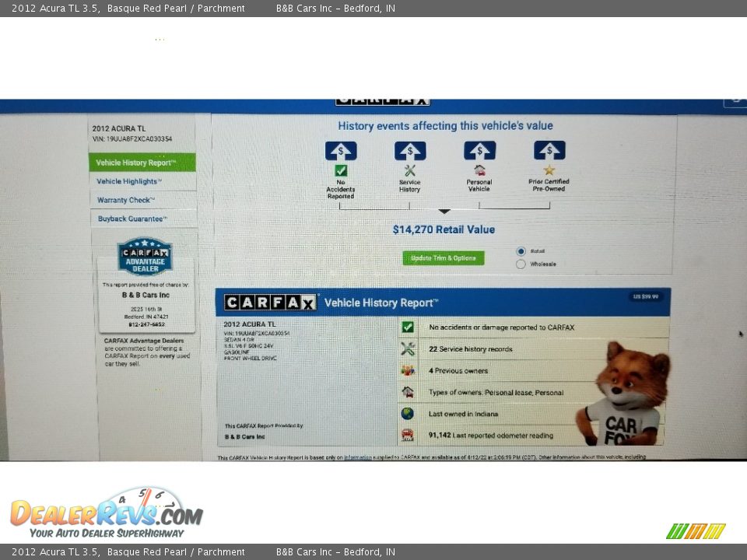Click the checkmark icon beside No accidents or damage
The height and width of the screenshot is (560, 747).
(x=407, y=327)
